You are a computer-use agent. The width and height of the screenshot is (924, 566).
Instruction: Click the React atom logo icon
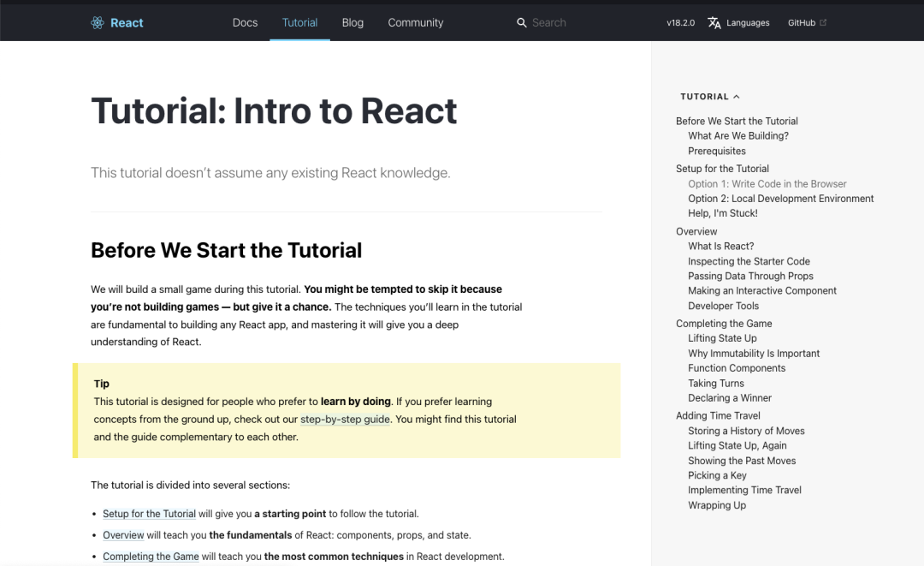point(98,22)
